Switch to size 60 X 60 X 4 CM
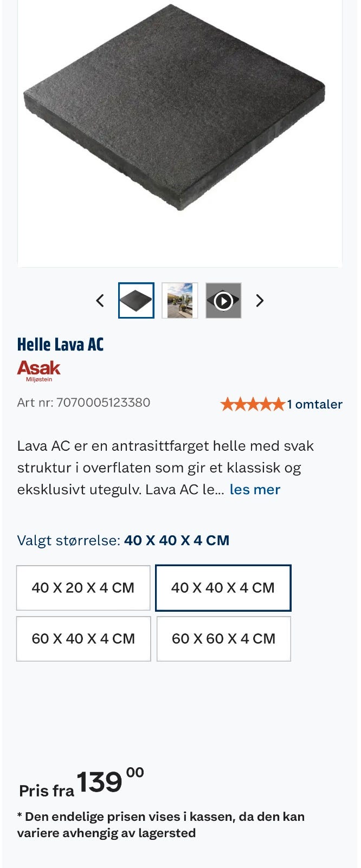The width and height of the screenshot is (361, 868). tap(224, 639)
